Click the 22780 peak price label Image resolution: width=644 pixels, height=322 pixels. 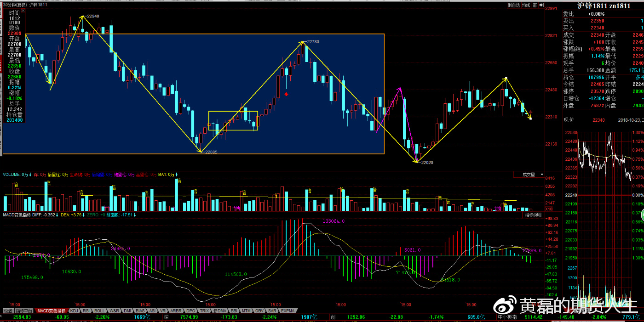[x=312, y=41]
